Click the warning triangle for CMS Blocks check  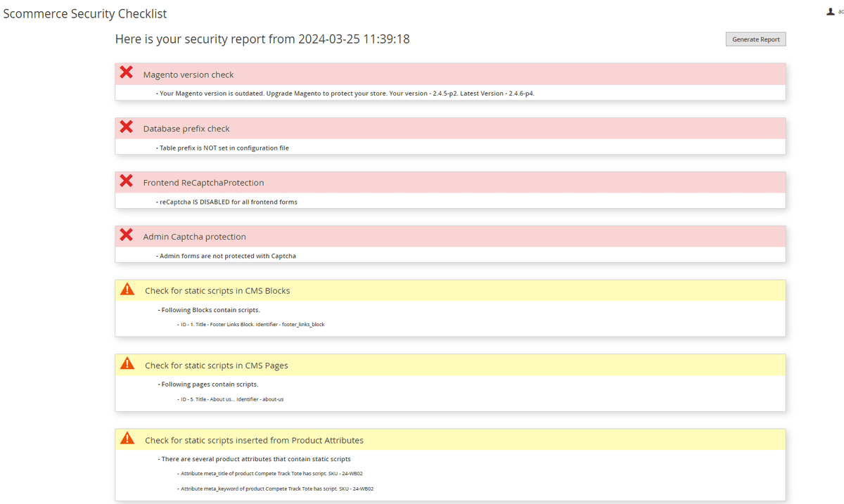click(127, 289)
